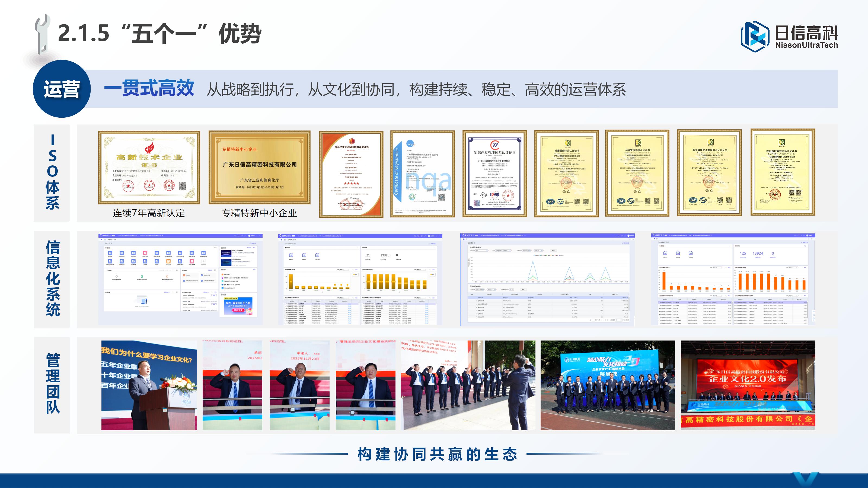Toggle the blue series in the line chart legend

(x=534, y=255)
